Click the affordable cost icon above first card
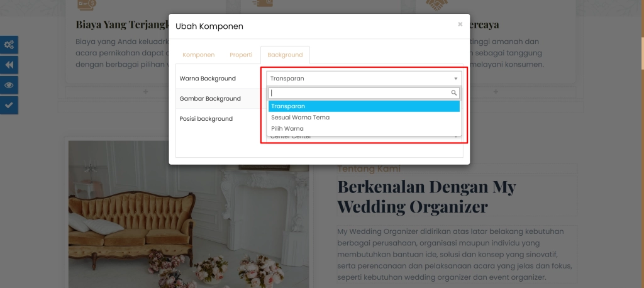644x288 pixels. (x=87, y=5)
